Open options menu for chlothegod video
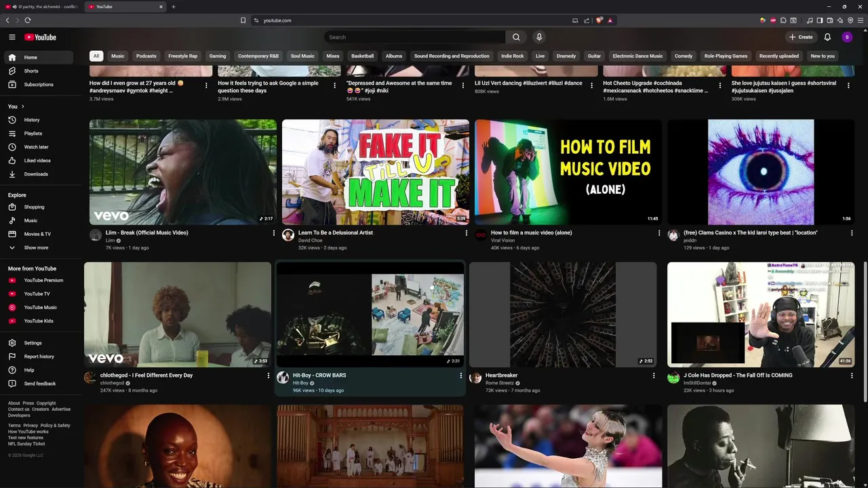The image size is (868, 488). (x=268, y=375)
